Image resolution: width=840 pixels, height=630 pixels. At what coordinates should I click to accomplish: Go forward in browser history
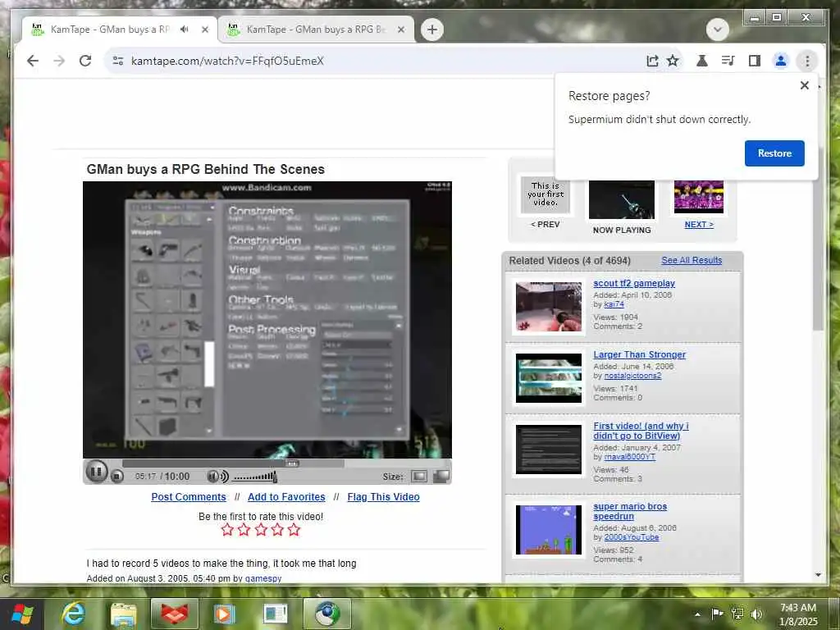click(x=59, y=61)
